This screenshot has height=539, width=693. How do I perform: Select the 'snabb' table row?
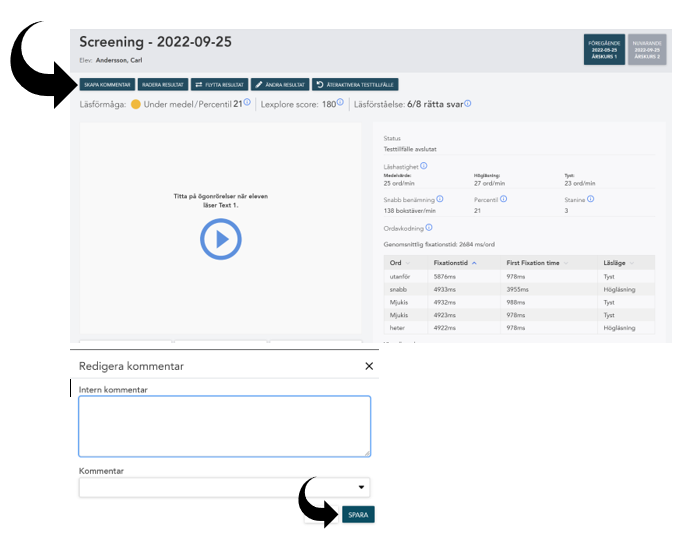(519, 289)
